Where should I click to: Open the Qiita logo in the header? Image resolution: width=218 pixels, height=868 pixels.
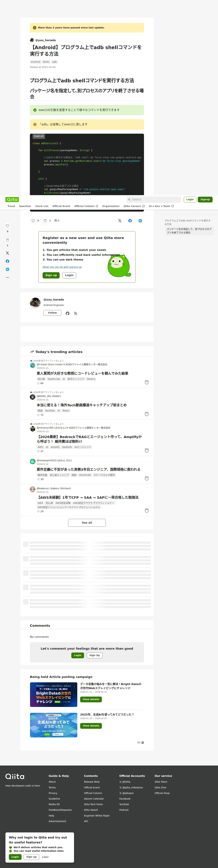pyautogui.click(x=12, y=200)
